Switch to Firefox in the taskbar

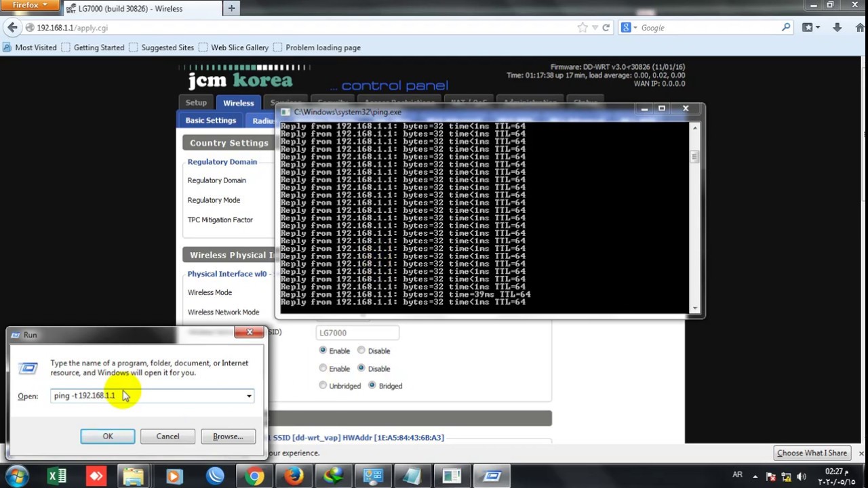point(294,476)
